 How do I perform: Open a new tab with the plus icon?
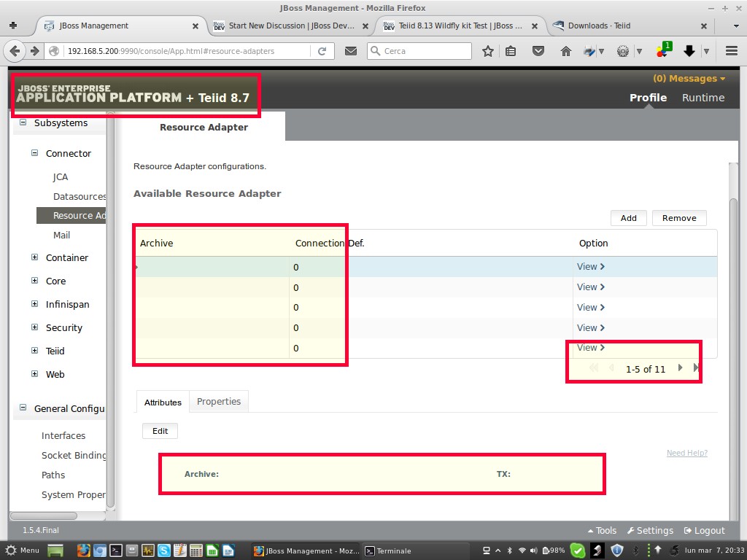click(13, 26)
